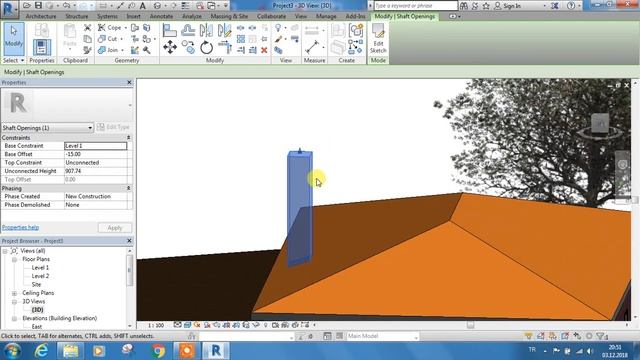The height and width of the screenshot is (360, 640).
Task: Click the Base Constraint Level 1 field
Action: 96,146
